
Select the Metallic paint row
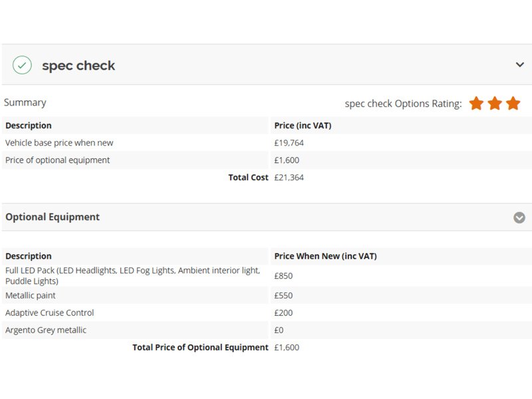pos(31,295)
